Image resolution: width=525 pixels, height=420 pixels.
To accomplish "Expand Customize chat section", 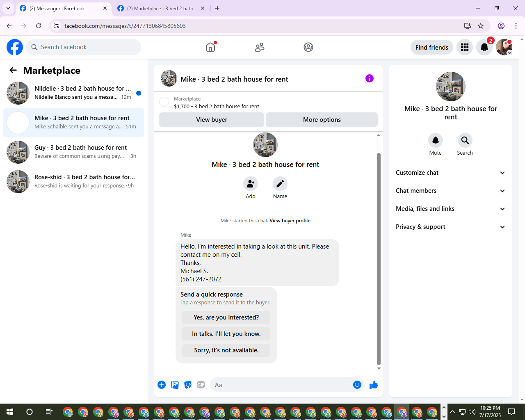I will click(x=451, y=173).
